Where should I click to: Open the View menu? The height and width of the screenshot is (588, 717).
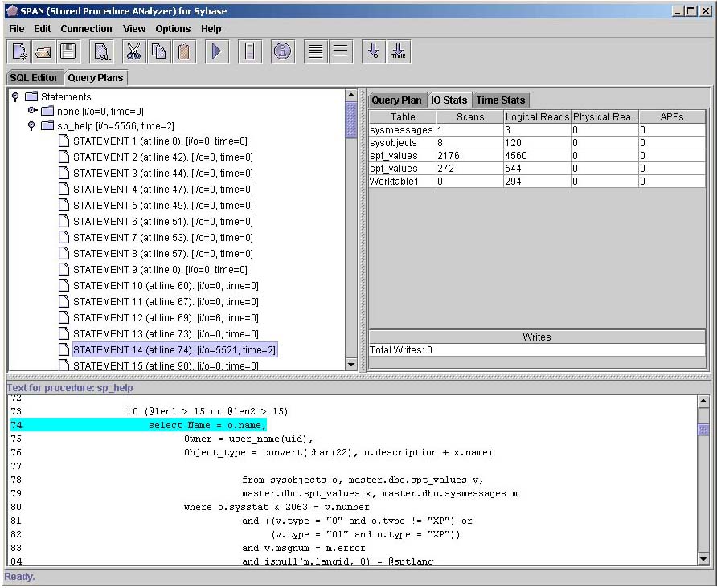[x=134, y=28]
